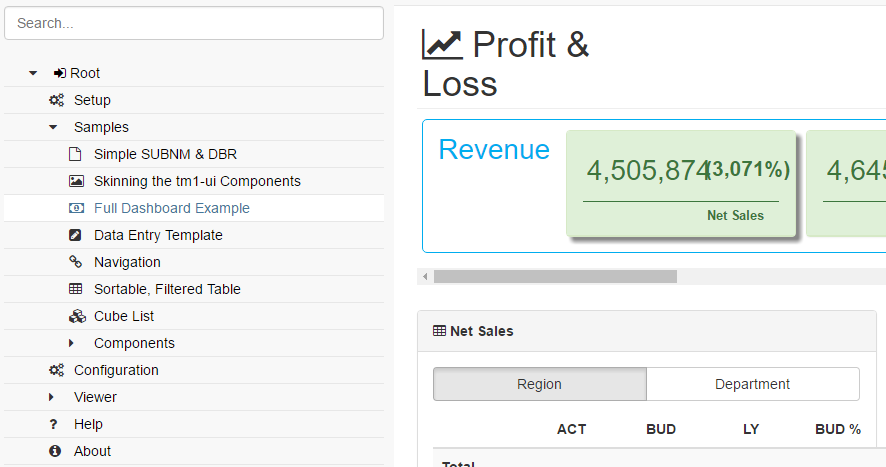This screenshot has height=467, width=886.
Task: Click the Components label
Action: pyautogui.click(x=134, y=343)
